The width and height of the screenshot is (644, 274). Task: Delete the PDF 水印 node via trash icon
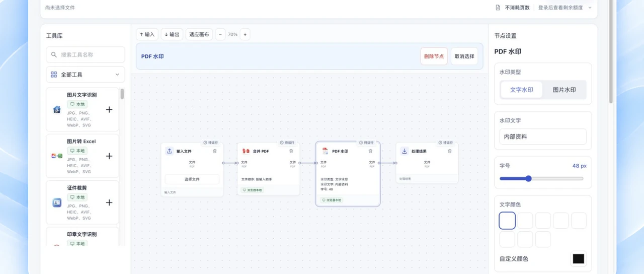pos(371,151)
